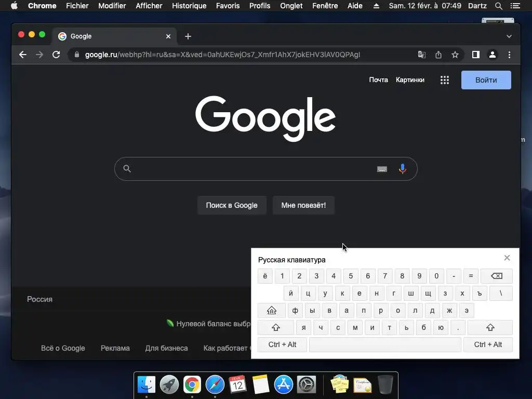Open the Всё о Google footer link

point(63,348)
